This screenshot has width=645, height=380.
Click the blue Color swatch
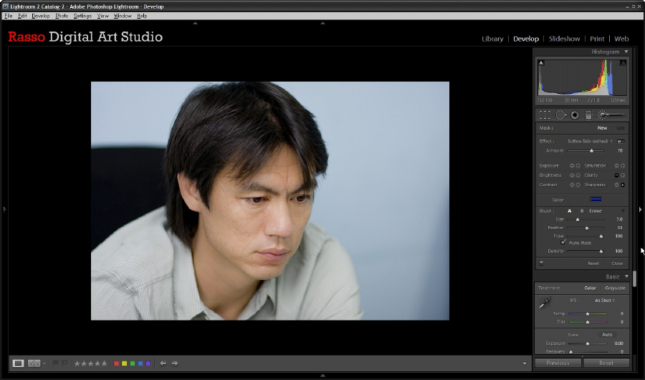[x=596, y=199]
